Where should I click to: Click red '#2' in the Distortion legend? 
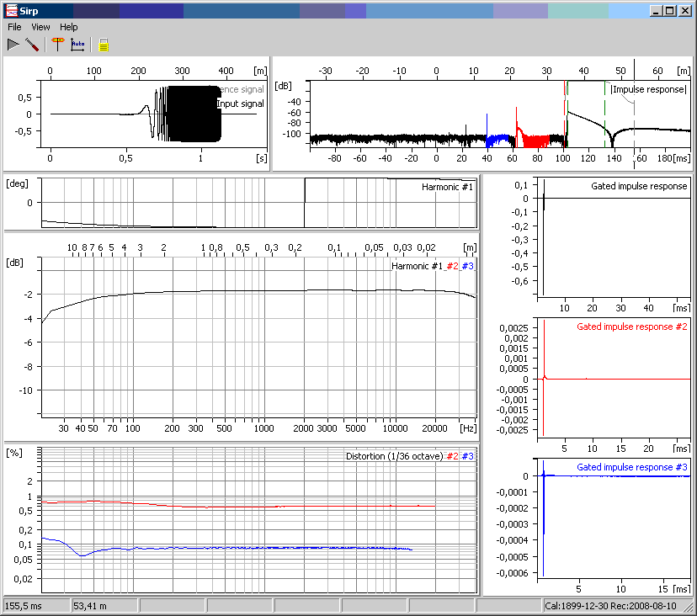click(452, 456)
